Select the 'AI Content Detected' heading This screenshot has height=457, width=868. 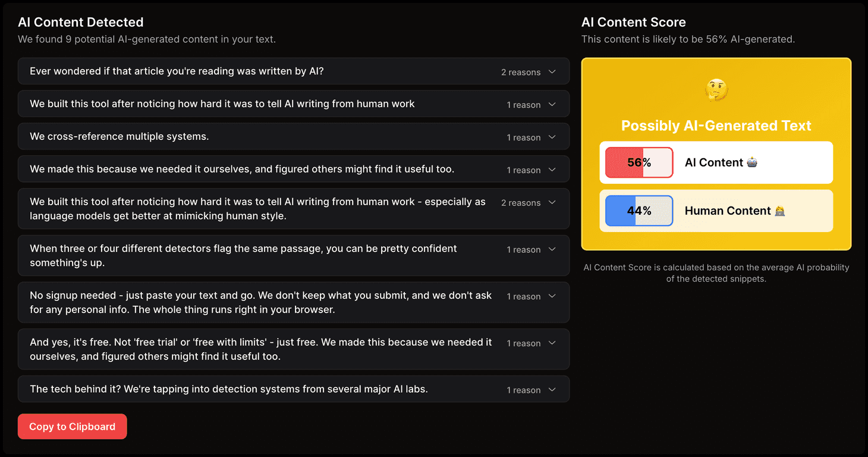pos(81,22)
